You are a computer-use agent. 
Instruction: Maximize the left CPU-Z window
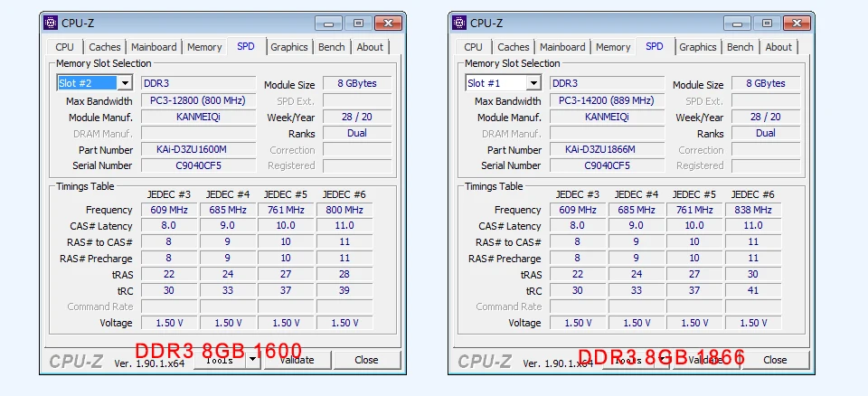[359, 24]
